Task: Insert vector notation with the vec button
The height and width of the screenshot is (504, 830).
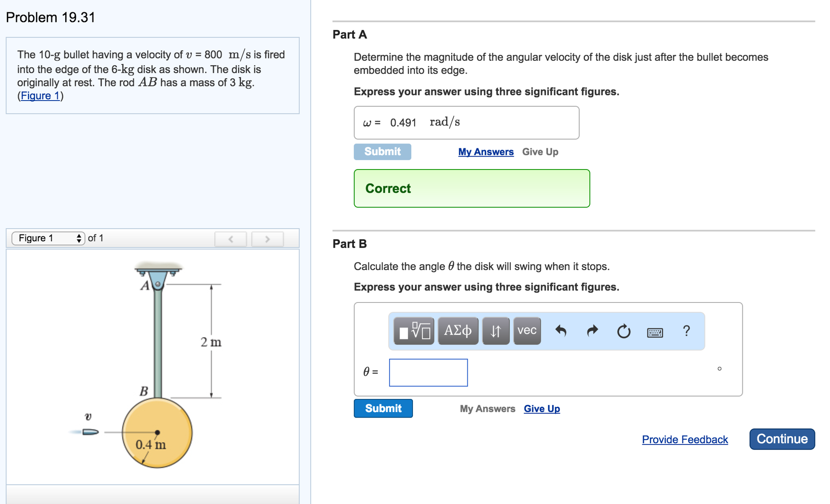Action: [527, 331]
